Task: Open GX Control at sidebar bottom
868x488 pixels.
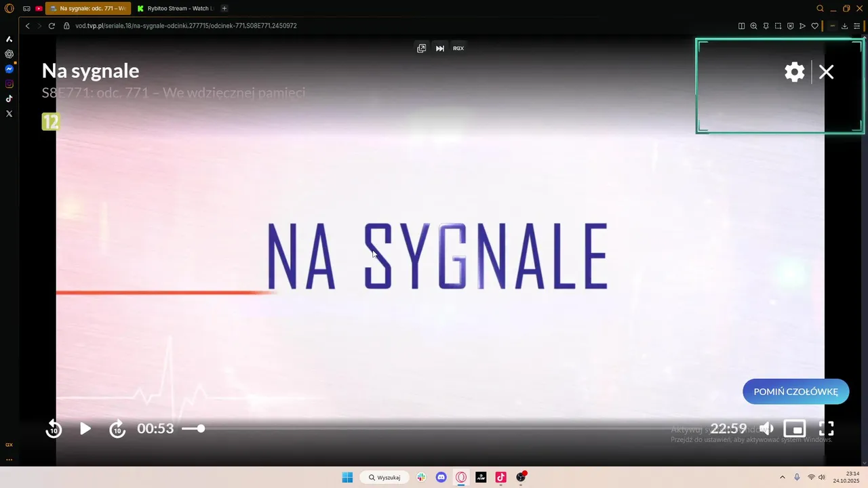Action: 9,445
